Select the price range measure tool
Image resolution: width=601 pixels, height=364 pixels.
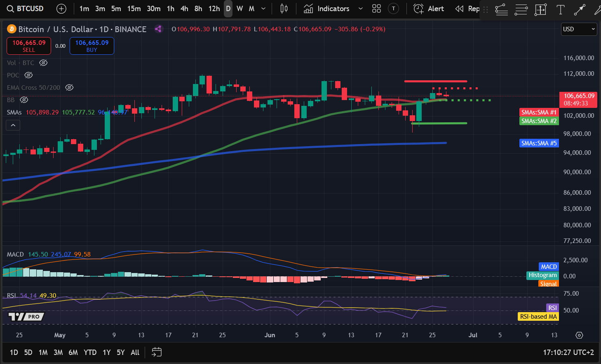[x=540, y=9]
